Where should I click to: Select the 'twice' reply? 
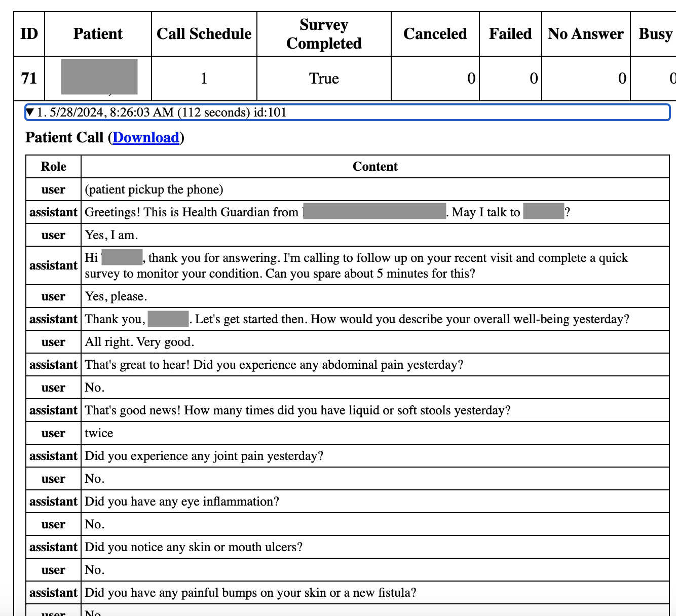[x=375, y=433]
